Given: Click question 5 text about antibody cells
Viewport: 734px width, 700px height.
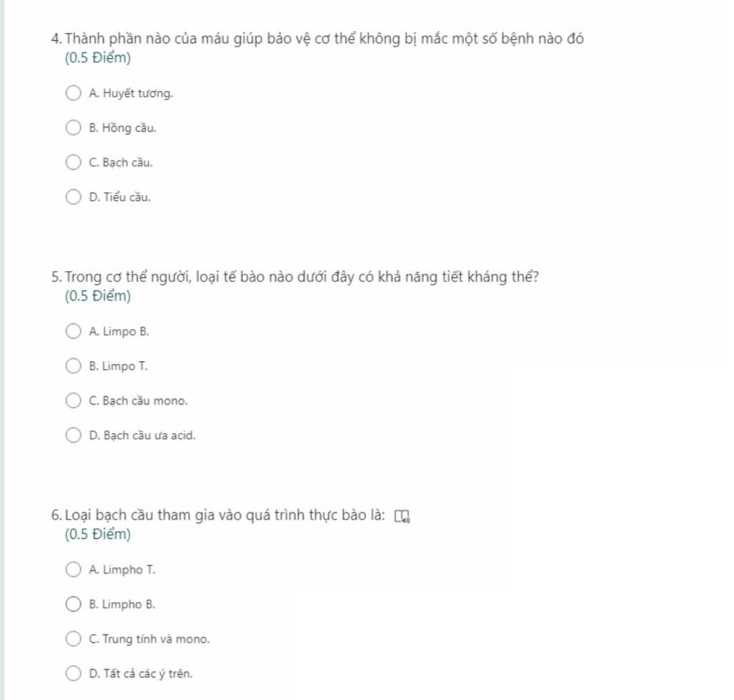Looking at the screenshot, I should point(301,277).
